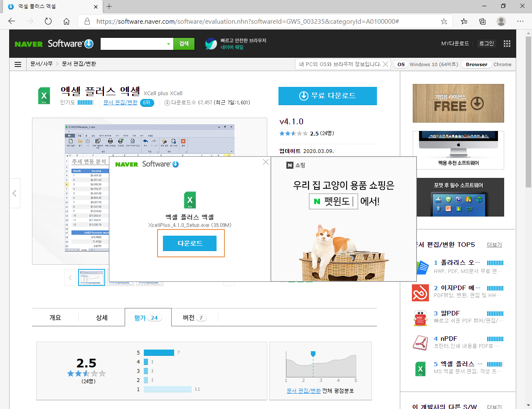Click the previous thumbnails arrow
Viewport: 532px width, 409px height.
70,278
